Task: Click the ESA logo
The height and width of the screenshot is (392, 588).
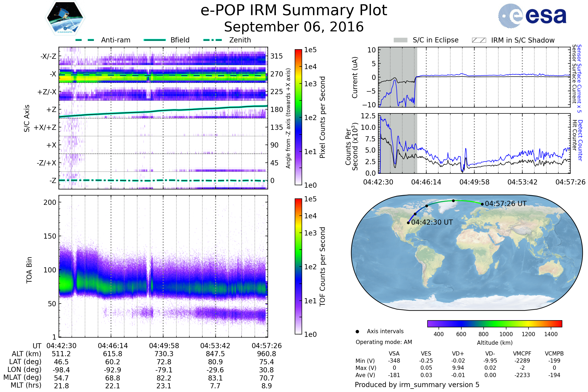Action: (x=532, y=16)
